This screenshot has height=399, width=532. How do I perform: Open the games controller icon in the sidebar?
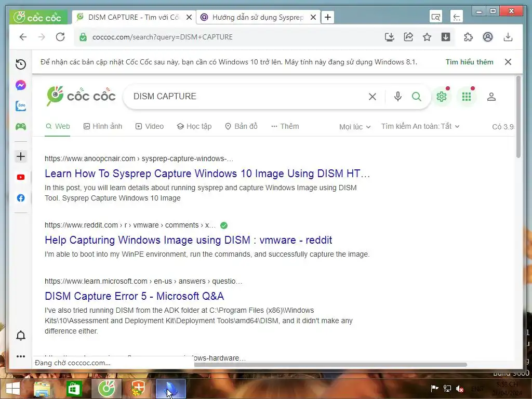coord(21,127)
